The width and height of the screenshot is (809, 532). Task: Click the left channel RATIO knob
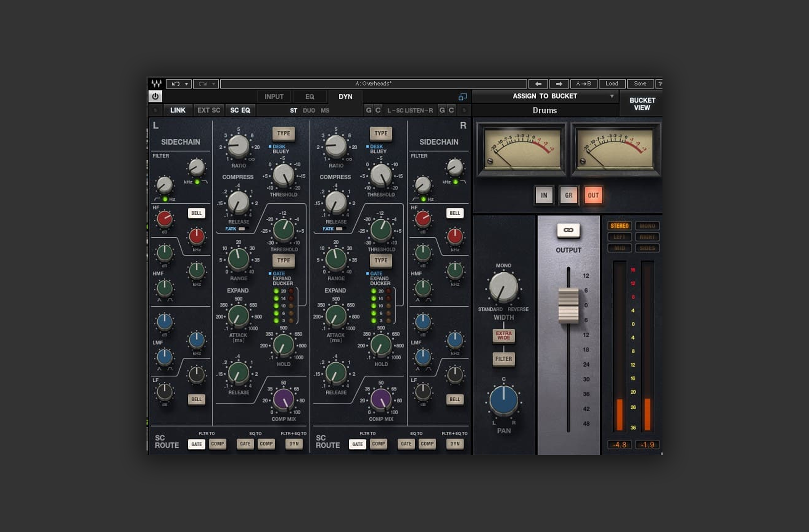coord(238,146)
